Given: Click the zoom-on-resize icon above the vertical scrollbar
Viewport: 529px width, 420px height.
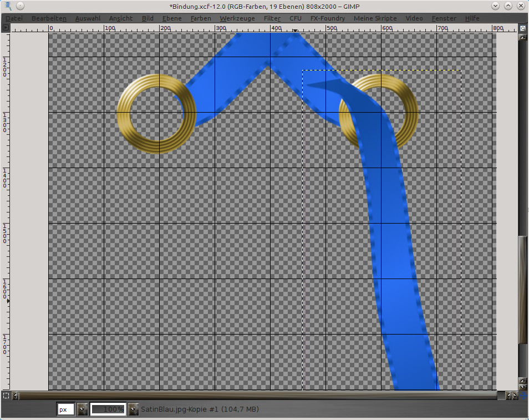Looking at the screenshot, I should point(522,29).
